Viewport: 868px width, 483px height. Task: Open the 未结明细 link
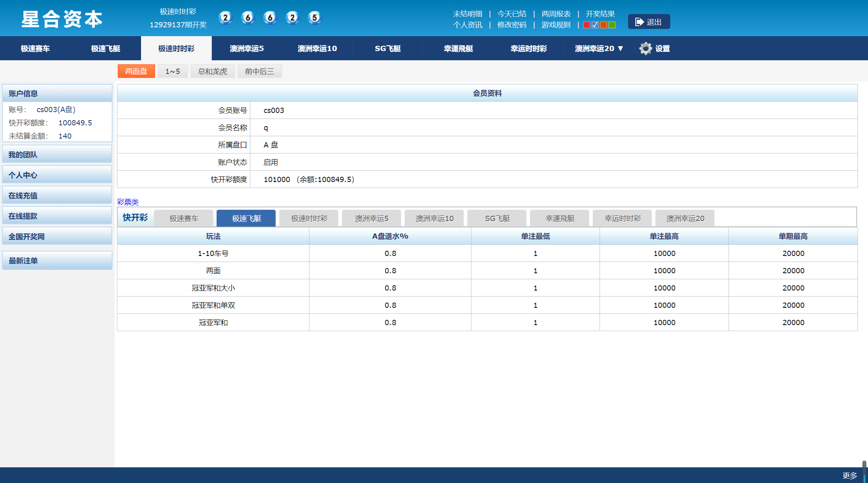click(x=468, y=14)
